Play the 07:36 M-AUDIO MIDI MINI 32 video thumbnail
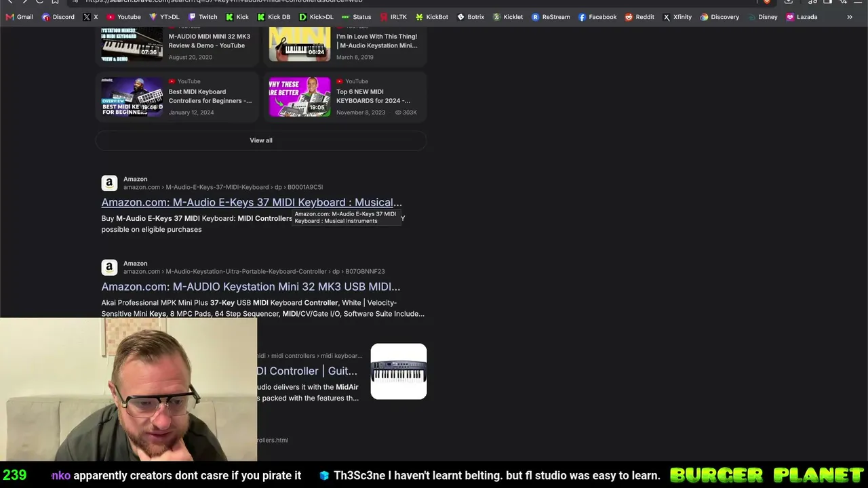 point(132,45)
